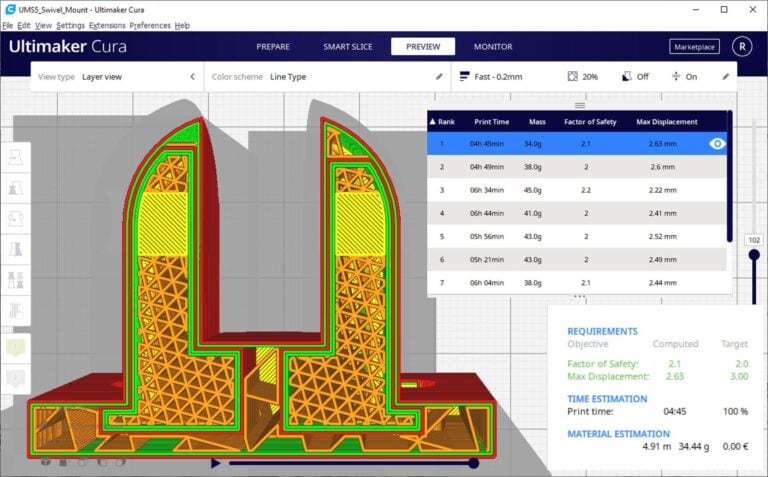Viewport: 768px width, 477px height.
Task: Grab the results table drag handle
Action: 580,105
